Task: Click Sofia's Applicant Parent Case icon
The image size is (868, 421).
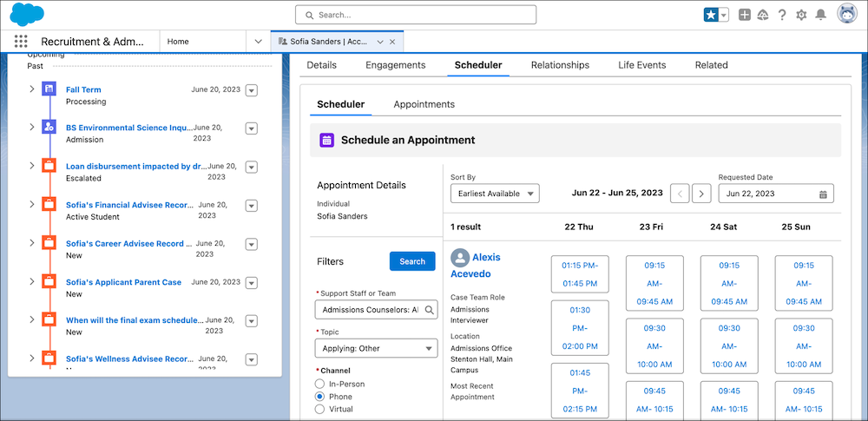Action: click(x=49, y=281)
